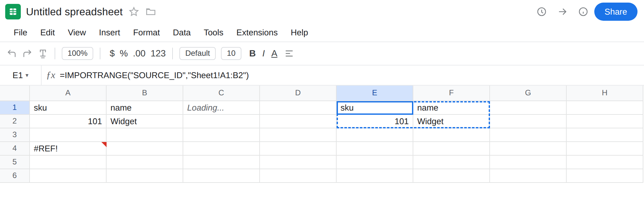Open the Format menu

click(x=147, y=33)
